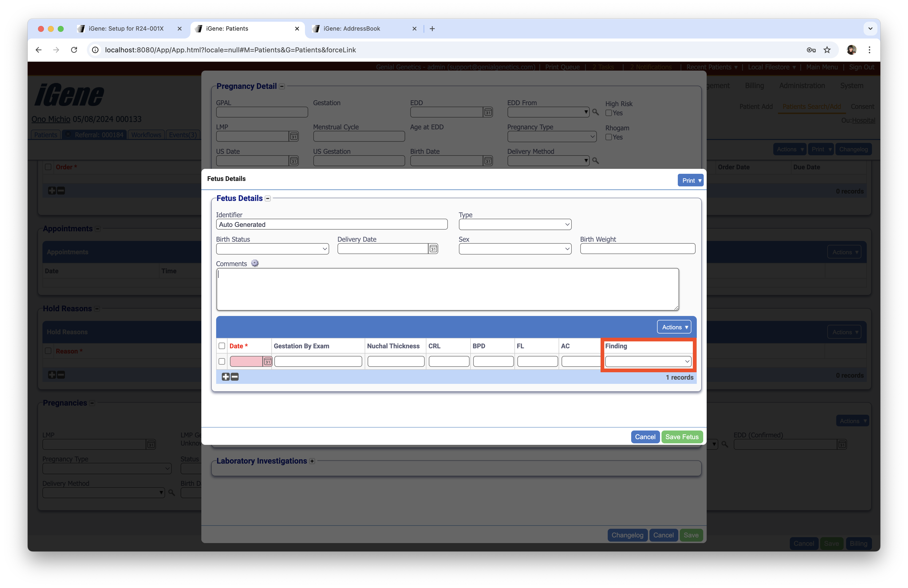
Task: Open the fetus Type dropdown
Action: click(515, 224)
